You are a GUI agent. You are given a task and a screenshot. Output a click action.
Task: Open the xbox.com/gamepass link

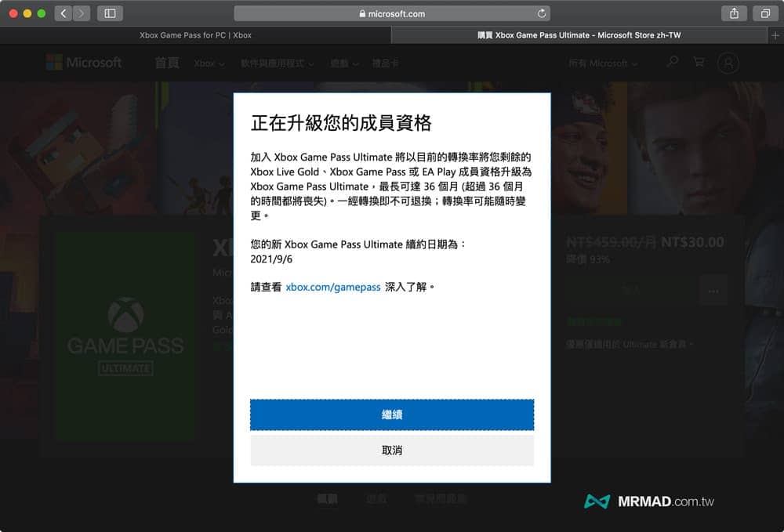click(333, 288)
